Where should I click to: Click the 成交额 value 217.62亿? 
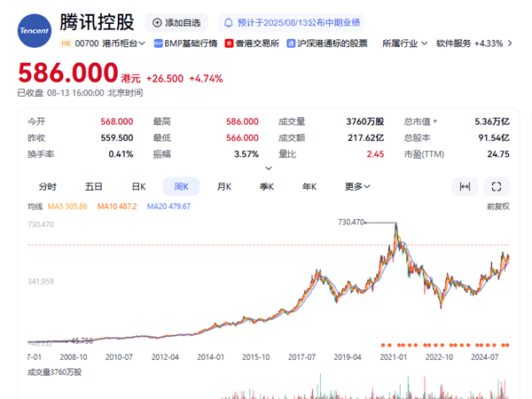365,137
